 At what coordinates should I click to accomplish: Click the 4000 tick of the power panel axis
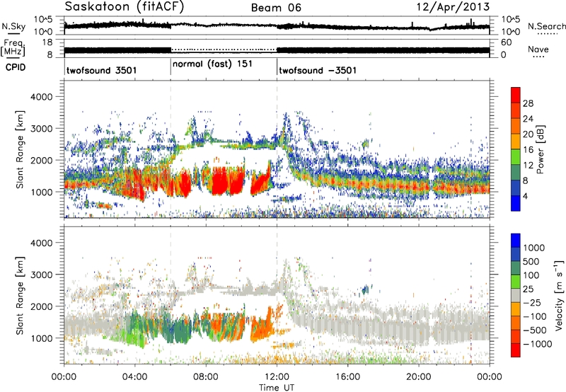point(41,97)
